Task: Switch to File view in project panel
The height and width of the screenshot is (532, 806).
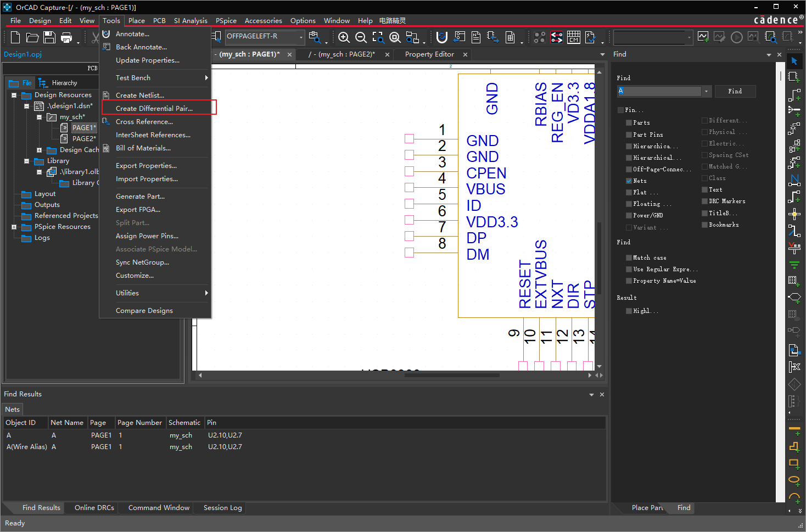Action: (20, 83)
